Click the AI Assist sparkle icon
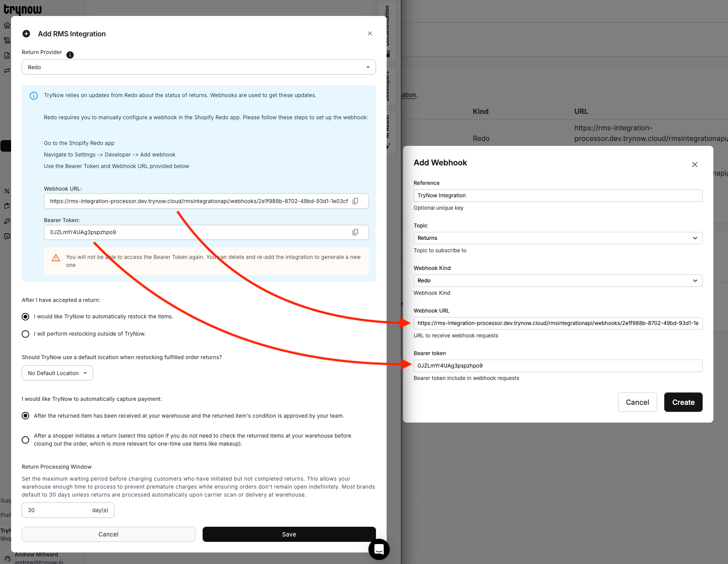This screenshot has width=728, height=564. (x=388, y=145)
